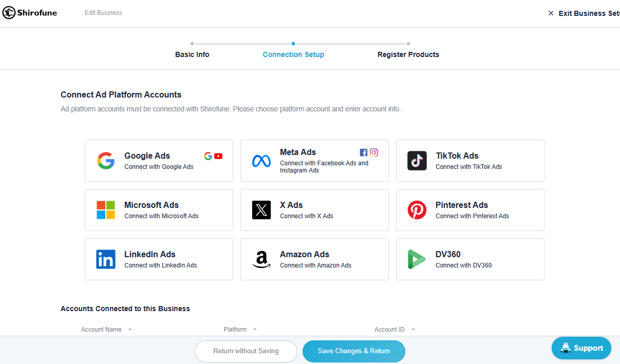
Task: Click the Instagram icon on Meta Ads card
Action: coord(373,152)
